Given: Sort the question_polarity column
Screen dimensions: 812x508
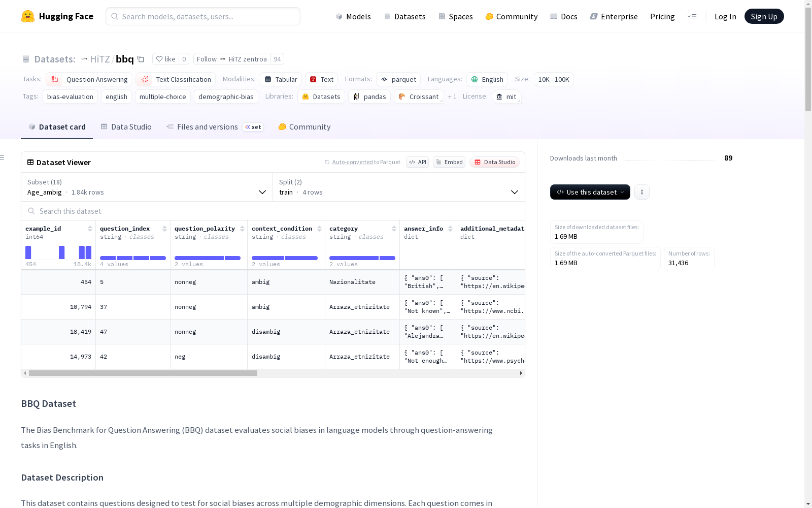Looking at the screenshot, I should pos(242,229).
